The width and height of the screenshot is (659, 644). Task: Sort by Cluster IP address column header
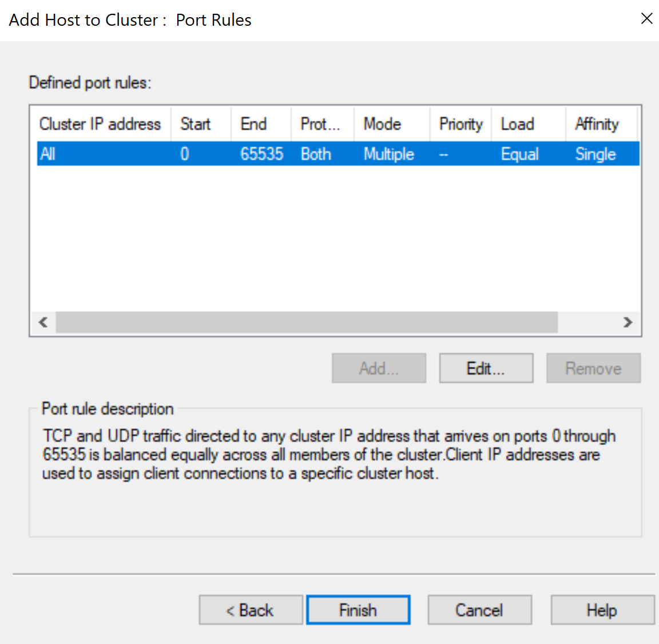tap(100, 124)
